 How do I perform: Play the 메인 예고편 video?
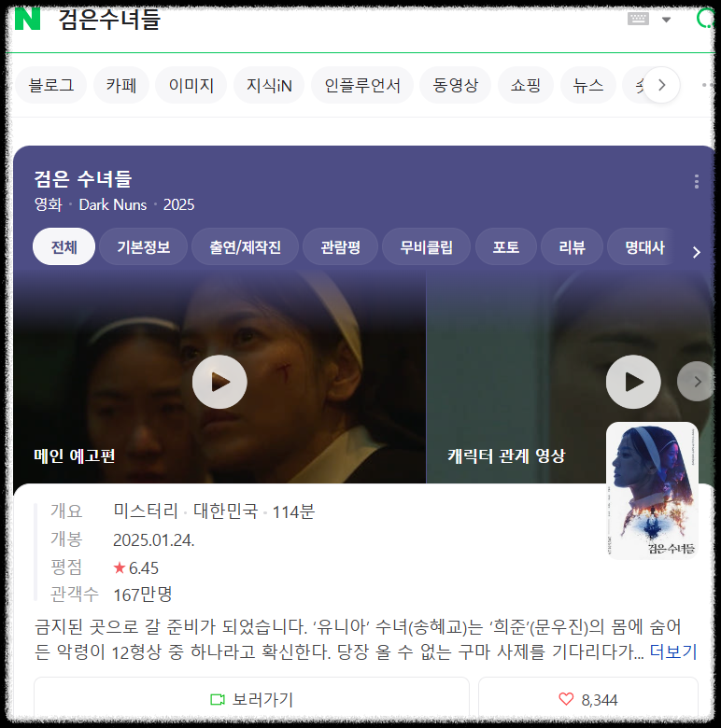pyautogui.click(x=219, y=382)
